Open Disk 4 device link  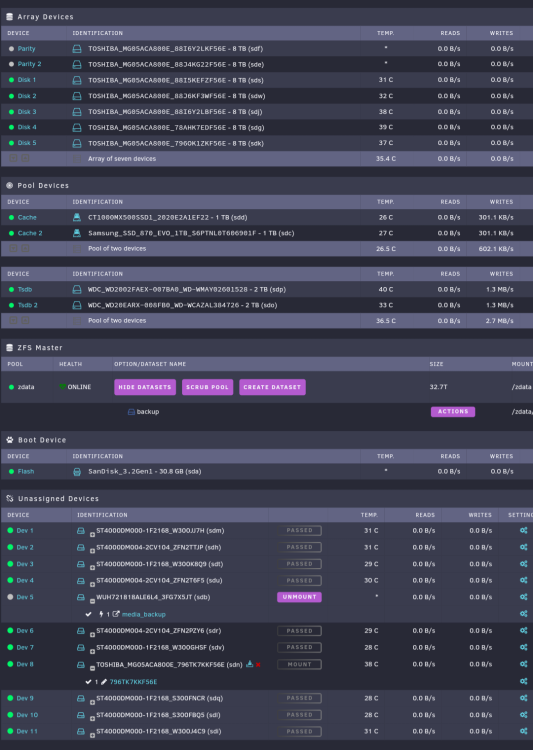(x=27, y=127)
